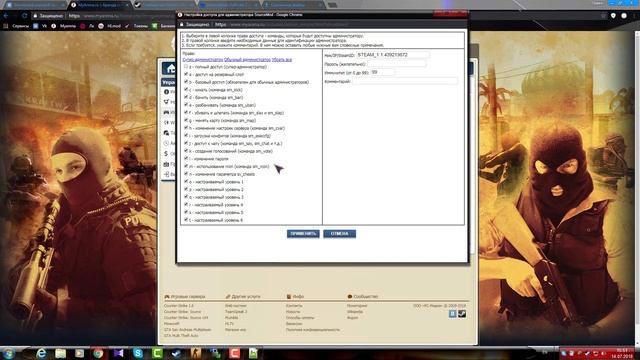The width and height of the screenshot is (640, 360).
Task: Open 'Мониторинг' footer link
Action: [357, 306]
